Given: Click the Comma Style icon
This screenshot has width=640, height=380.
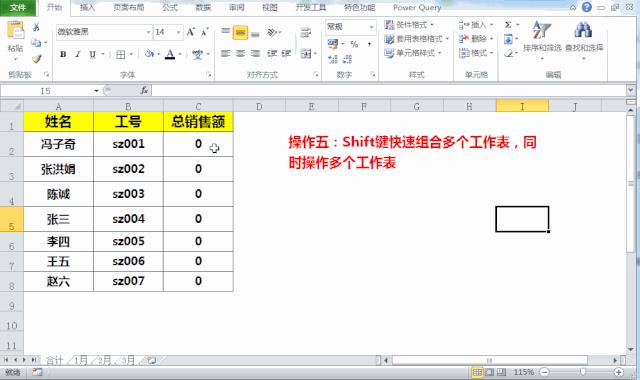Looking at the screenshot, I should pos(369,44).
